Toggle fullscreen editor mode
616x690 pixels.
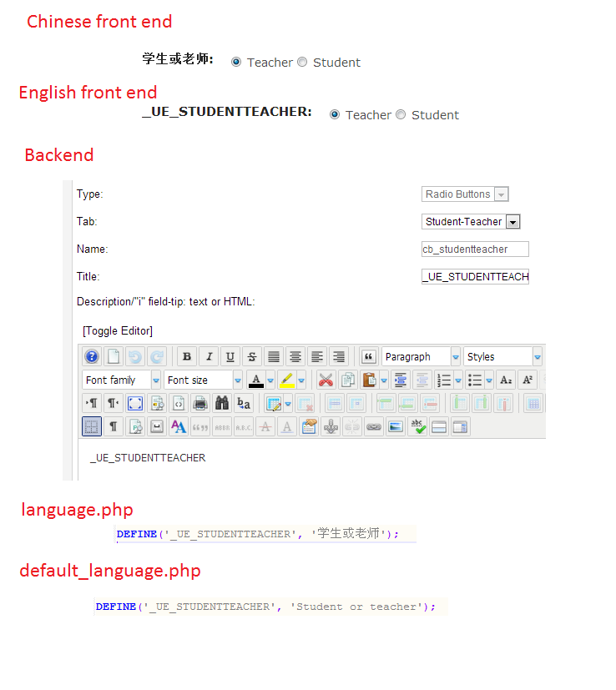click(134, 403)
